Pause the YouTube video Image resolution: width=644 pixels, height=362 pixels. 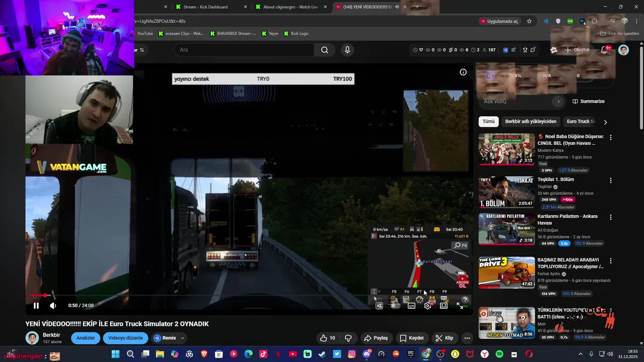(36, 306)
